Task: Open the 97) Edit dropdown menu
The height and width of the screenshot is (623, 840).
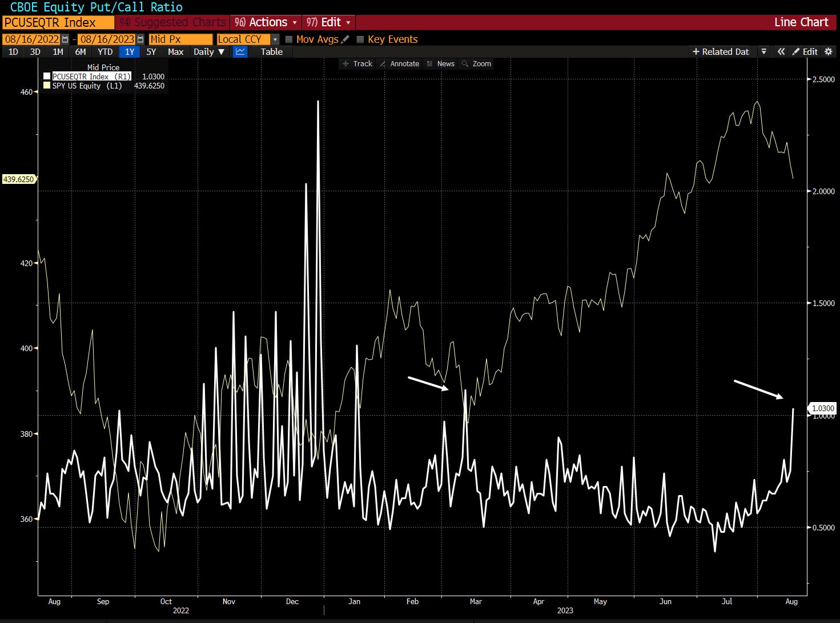Action: pyautogui.click(x=328, y=22)
